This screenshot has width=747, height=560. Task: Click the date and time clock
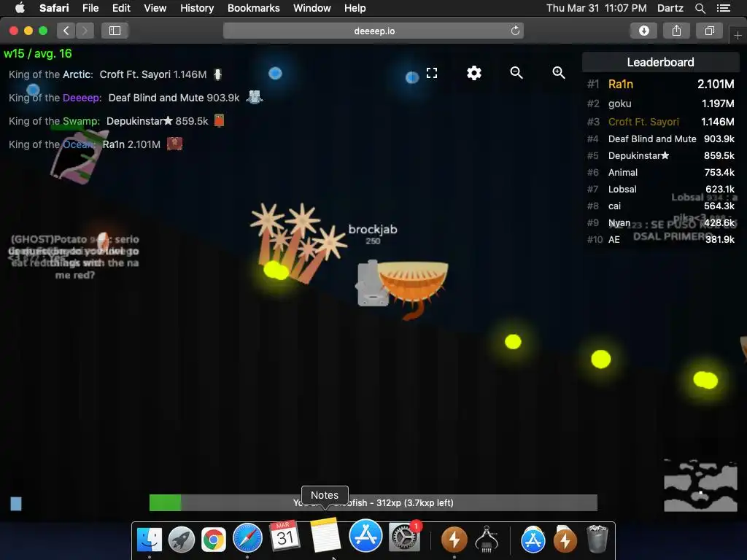597,8
